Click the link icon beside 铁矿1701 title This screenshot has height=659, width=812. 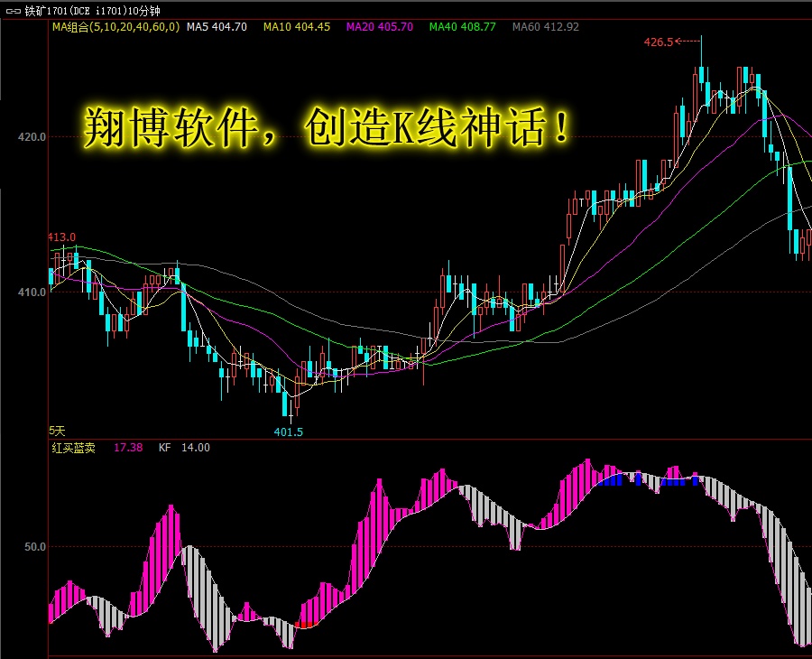pyautogui.click(x=13, y=10)
